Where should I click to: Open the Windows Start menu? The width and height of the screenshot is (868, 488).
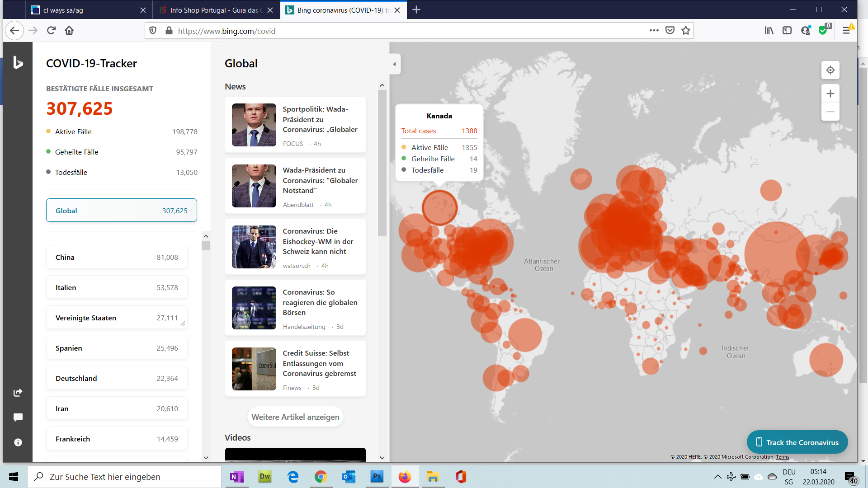coord(14,477)
